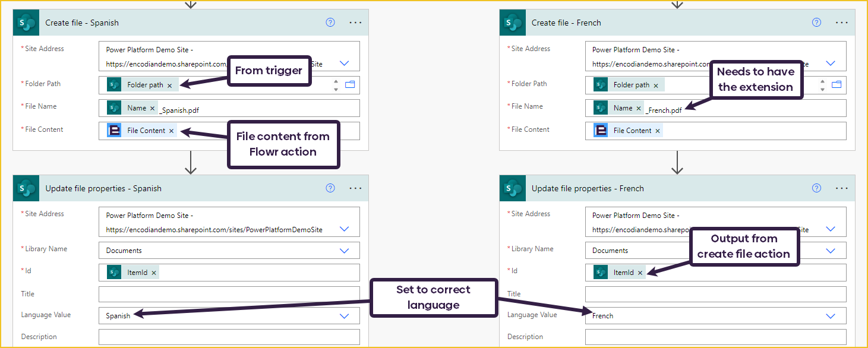Click Description field in Spanish update action
The image size is (868, 348).
click(x=229, y=337)
